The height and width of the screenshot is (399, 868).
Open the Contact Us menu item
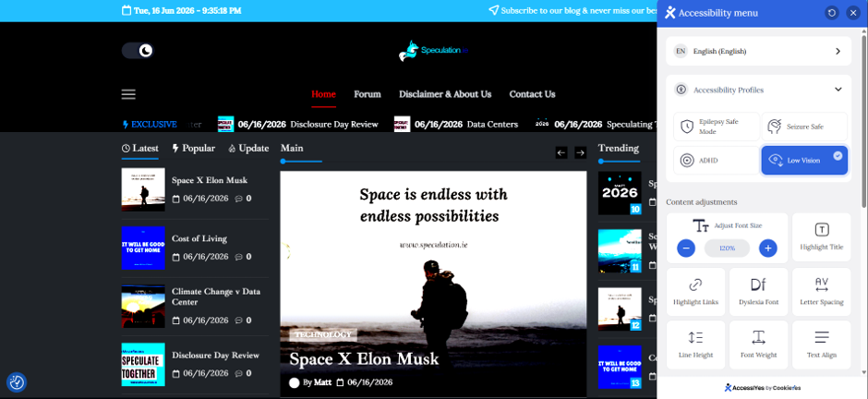tap(532, 94)
